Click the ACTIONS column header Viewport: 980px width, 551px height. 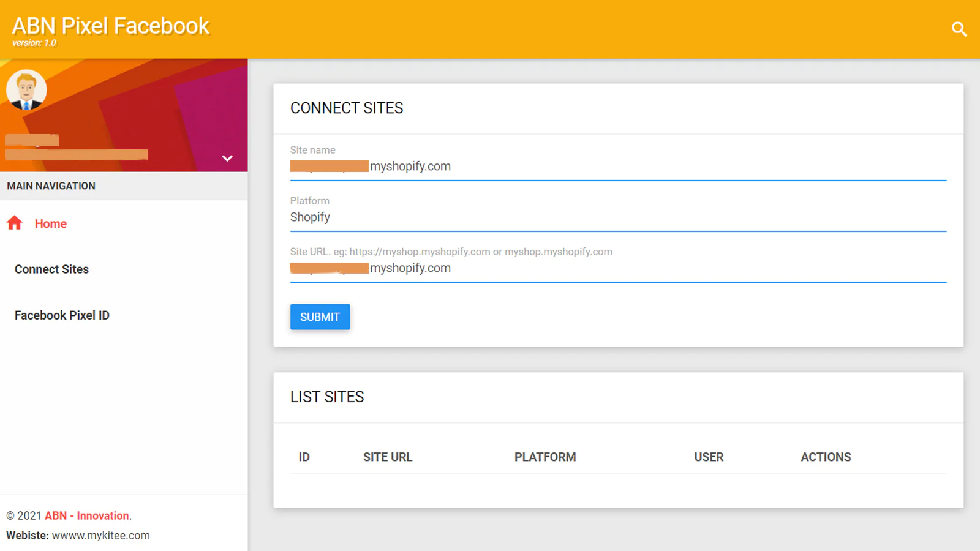click(x=826, y=457)
